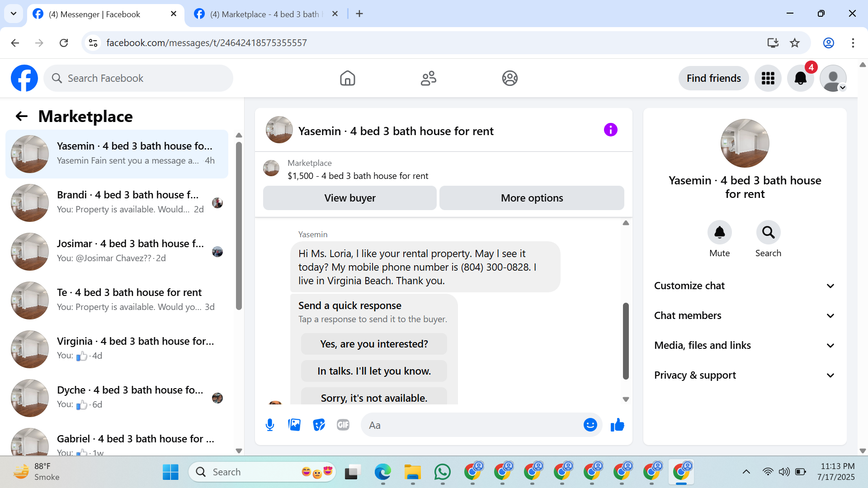Click the Search Facebook field

138,78
